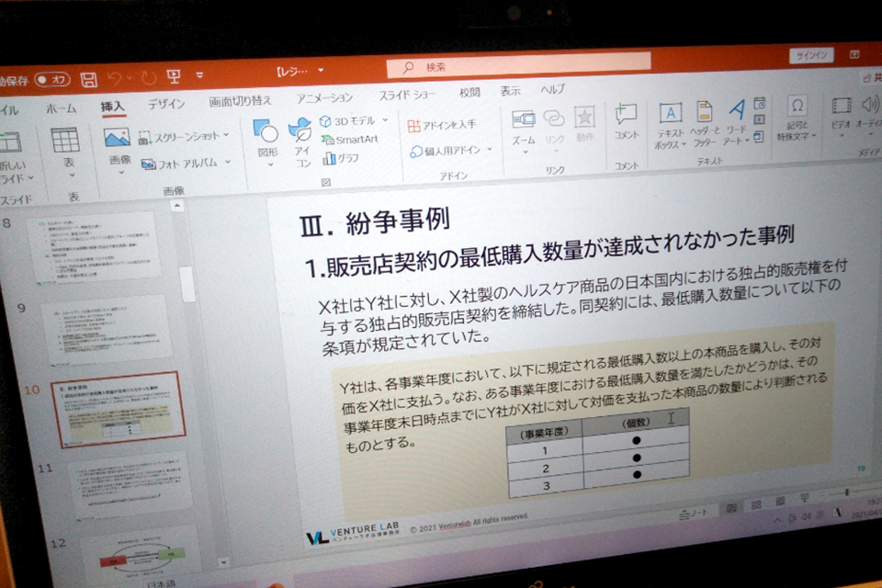Open the 校閲 (Review) tab
The height and width of the screenshot is (588, 882).
click(x=469, y=92)
